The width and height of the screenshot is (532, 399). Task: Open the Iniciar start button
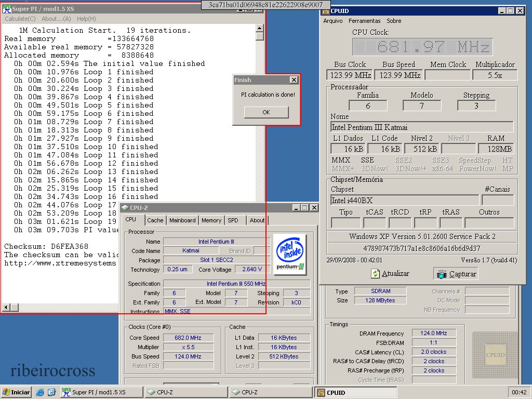coord(16,392)
